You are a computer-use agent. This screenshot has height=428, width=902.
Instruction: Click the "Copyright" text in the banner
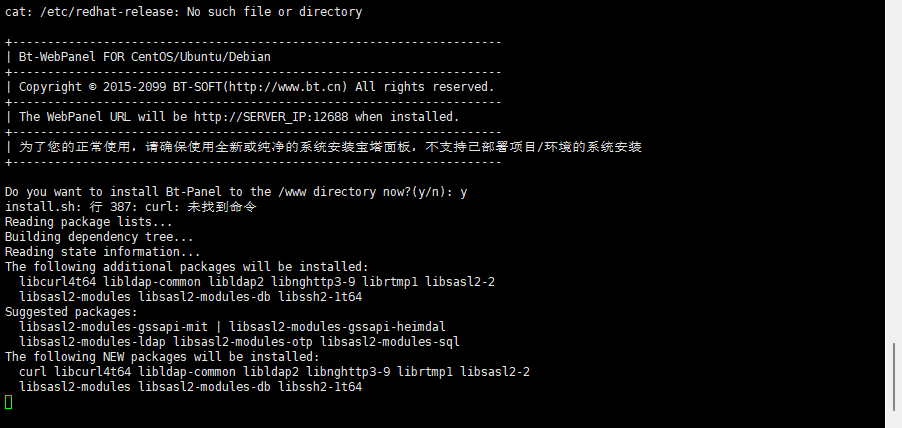(52, 87)
